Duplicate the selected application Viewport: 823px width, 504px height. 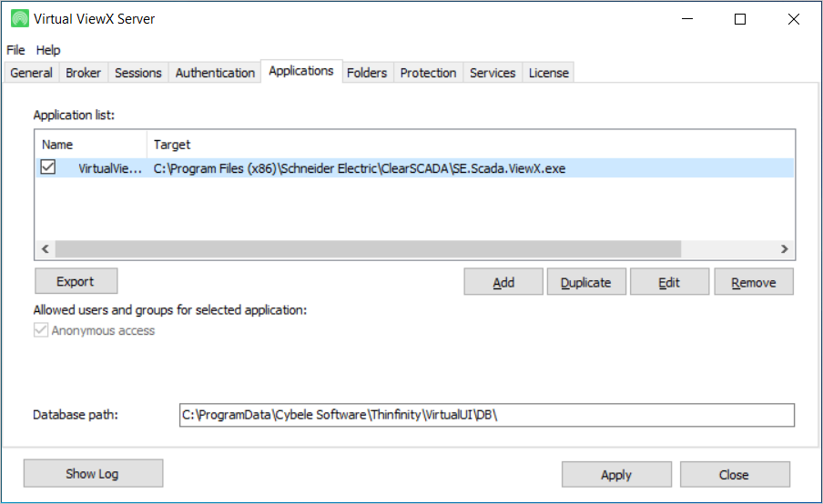coord(586,282)
